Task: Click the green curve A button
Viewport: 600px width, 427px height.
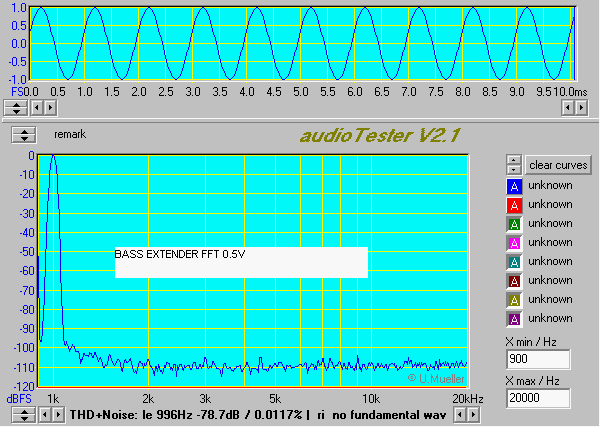Action: point(514,224)
